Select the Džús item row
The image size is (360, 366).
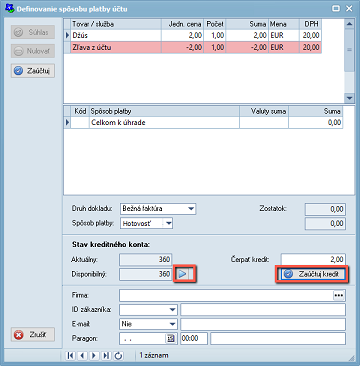(193, 35)
